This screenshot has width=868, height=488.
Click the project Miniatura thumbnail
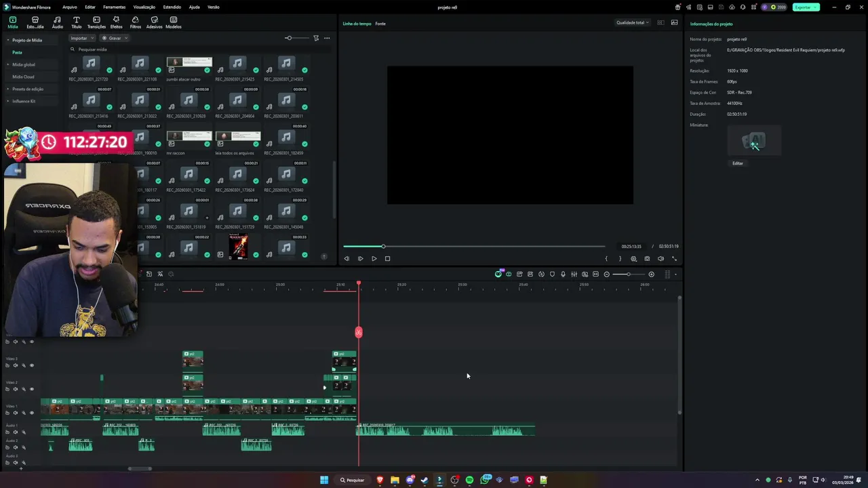pos(754,141)
